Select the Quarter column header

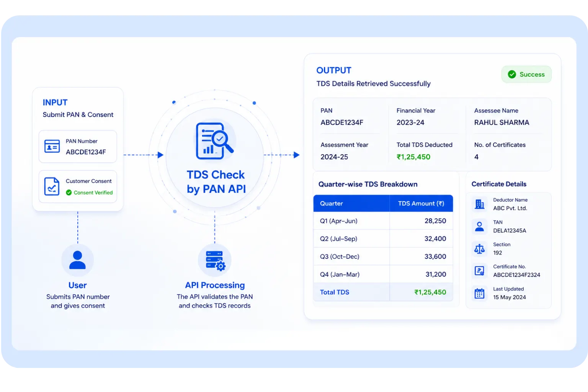351,203
